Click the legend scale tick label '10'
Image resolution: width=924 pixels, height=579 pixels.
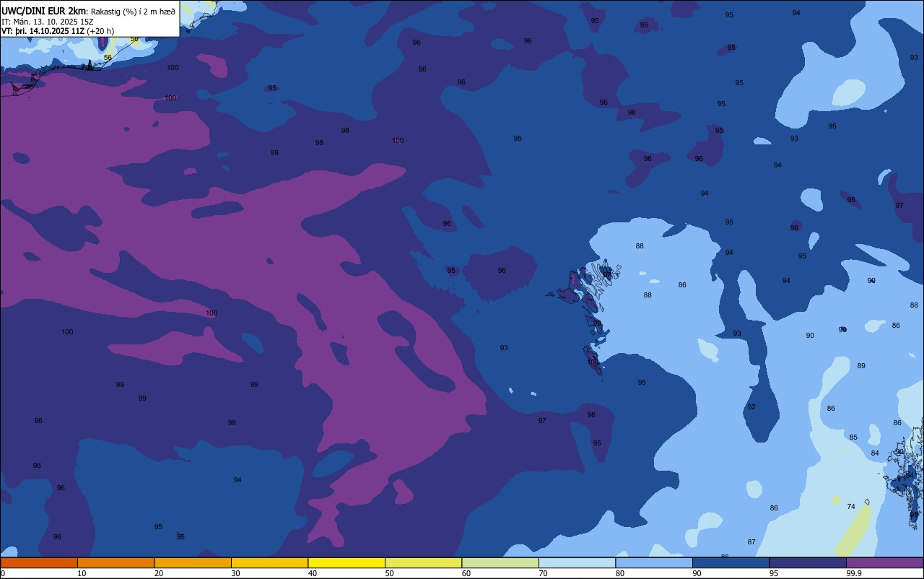point(82,573)
